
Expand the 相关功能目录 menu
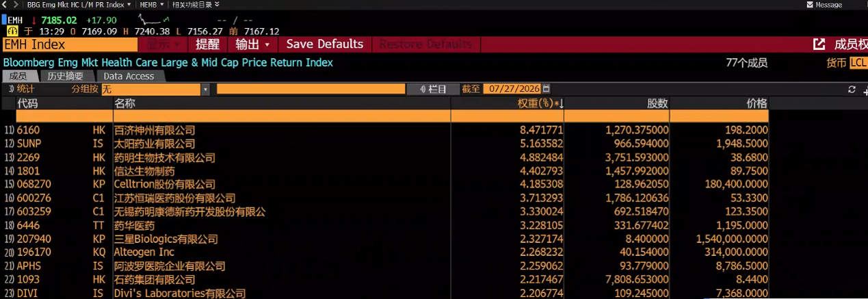click(x=196, y=5)
